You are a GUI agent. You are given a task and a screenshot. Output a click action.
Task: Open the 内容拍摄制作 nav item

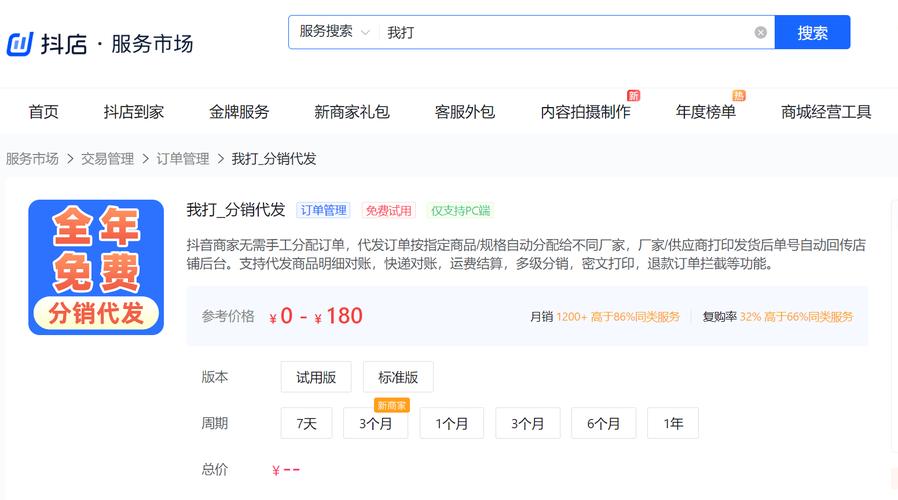point(585,112)
